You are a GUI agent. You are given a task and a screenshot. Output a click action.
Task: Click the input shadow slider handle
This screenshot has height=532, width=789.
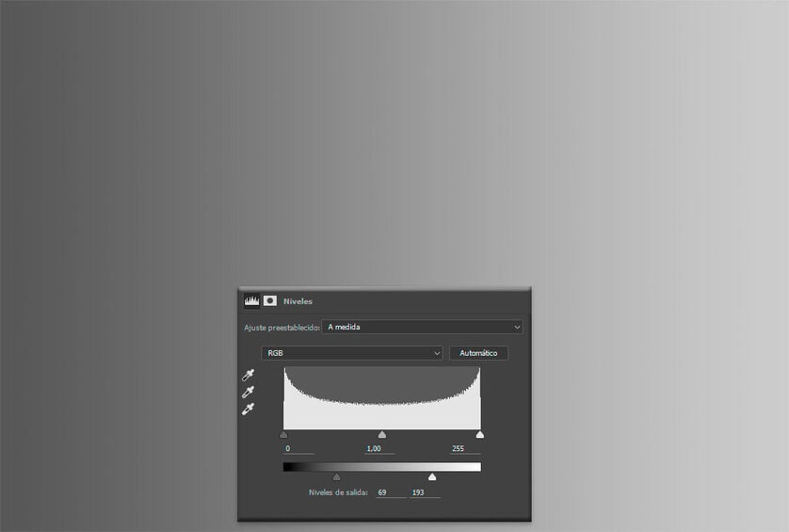tap(283, 434)
